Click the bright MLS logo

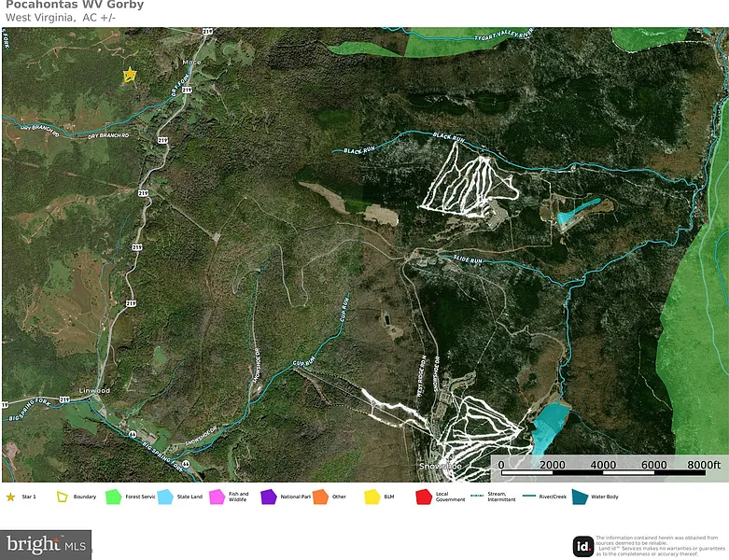click(x=46, y=544)
